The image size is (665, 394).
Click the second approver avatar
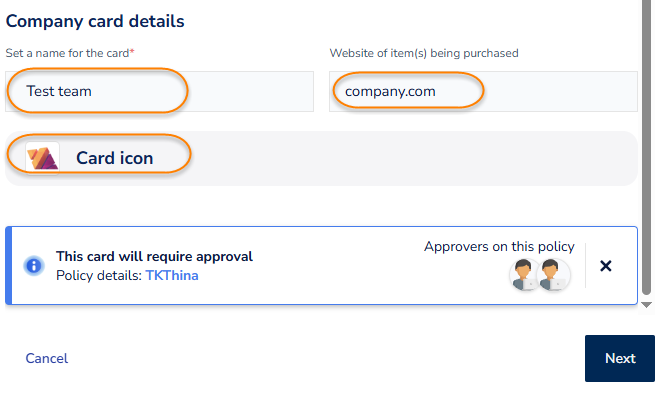pyautogui.click(x=553, y=274)
